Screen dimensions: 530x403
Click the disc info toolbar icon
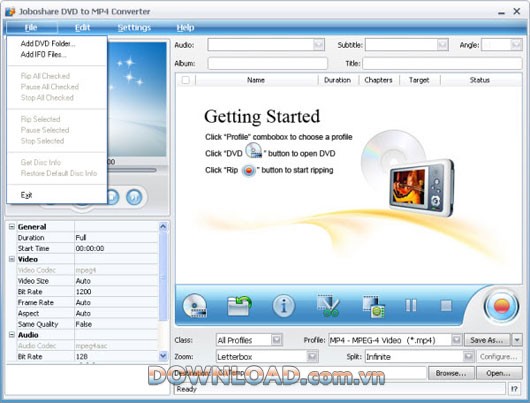coord(284,306)
